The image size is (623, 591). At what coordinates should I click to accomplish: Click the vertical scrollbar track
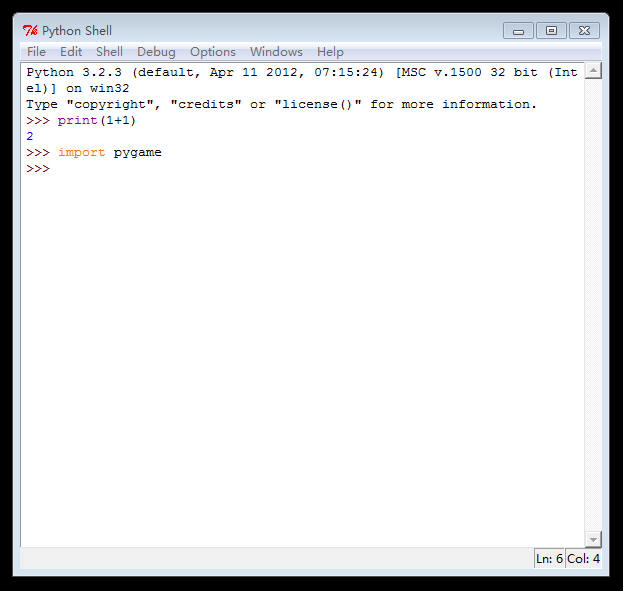click(x=593, y=300)
